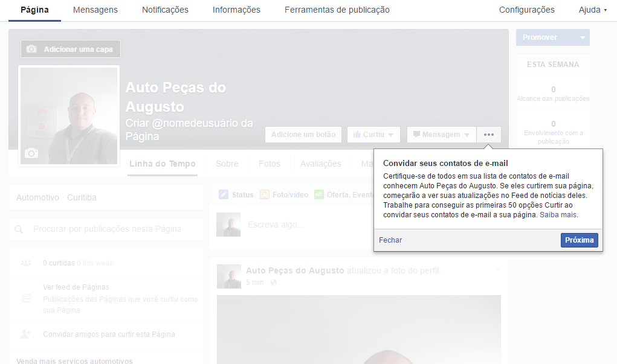This screenshot has width=617, height=364.
Task: Click Fechar in the popup
Action: [x=390, y=240]
